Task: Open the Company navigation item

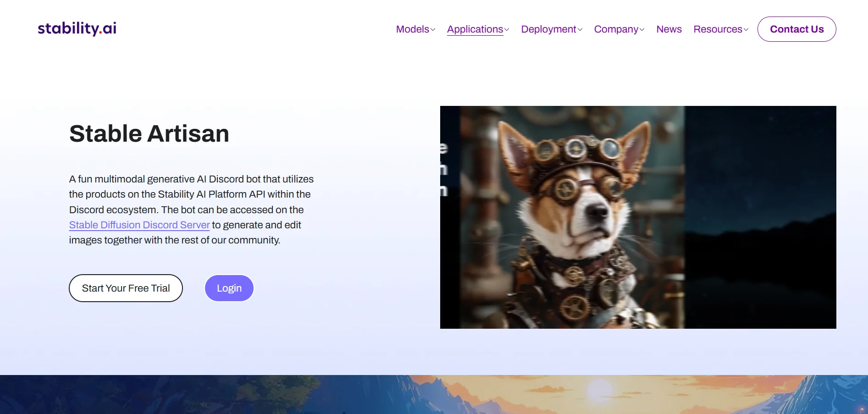Action: (x=616, y=29)
